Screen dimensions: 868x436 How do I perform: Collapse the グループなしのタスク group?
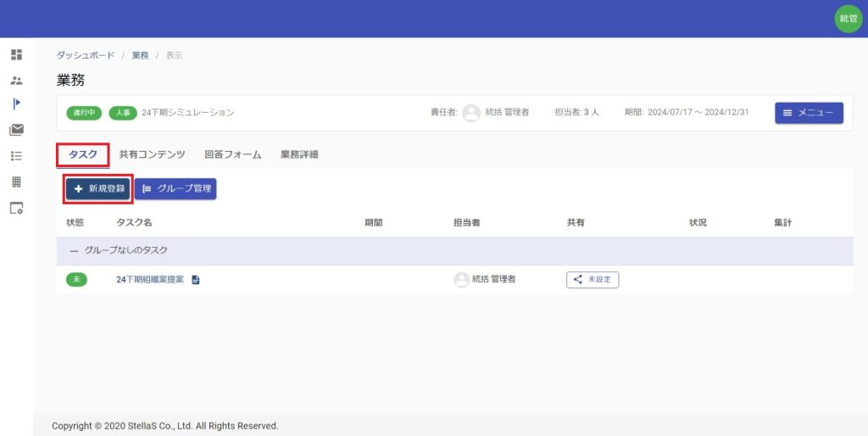(74, 251)
